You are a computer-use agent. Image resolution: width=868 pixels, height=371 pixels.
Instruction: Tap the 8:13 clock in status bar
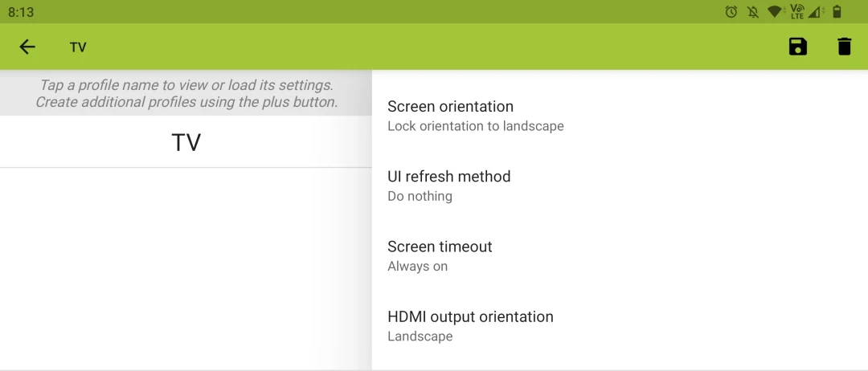(x=21, y=12)
